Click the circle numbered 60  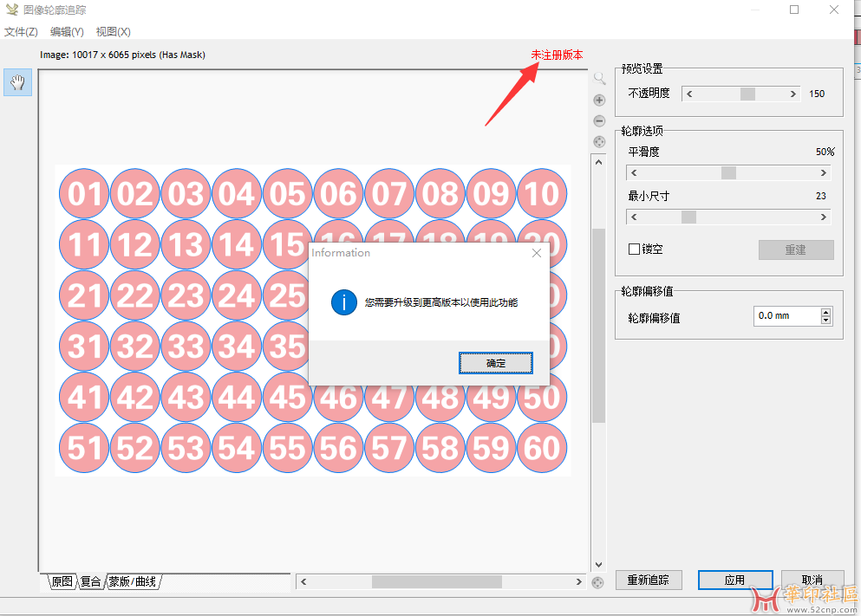click(x=542, y=448)
